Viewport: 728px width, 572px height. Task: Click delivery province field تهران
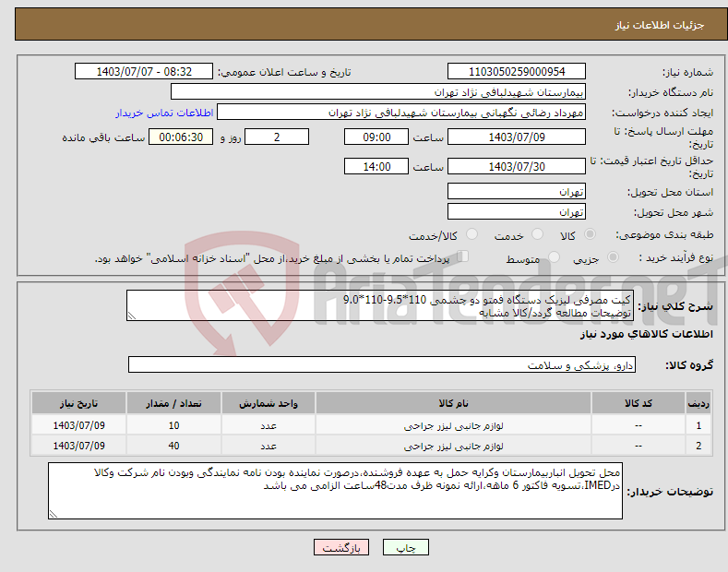[x=517, y=191]
